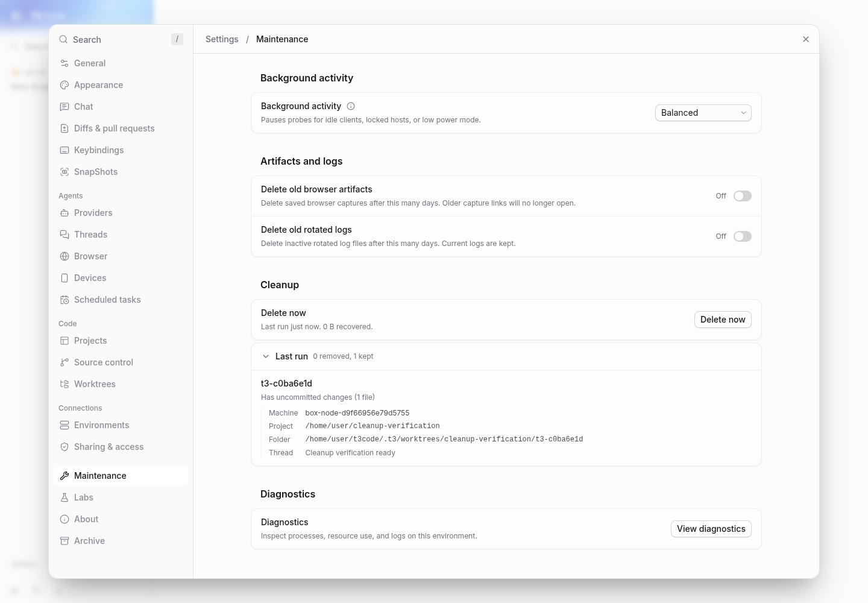Viewport: 868px width, 603px height.
Task: Click machine value box-node-d9f66956e79d5755
Action: 357,413
